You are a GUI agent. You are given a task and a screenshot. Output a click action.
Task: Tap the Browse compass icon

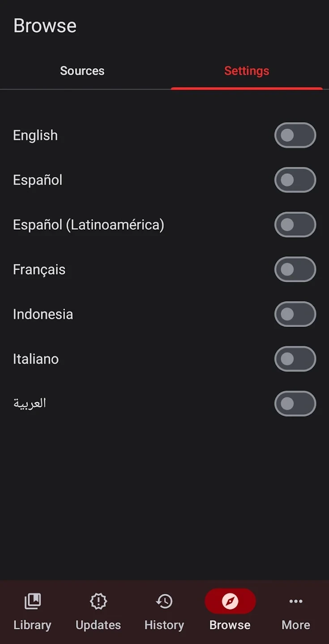pos(230,602)
